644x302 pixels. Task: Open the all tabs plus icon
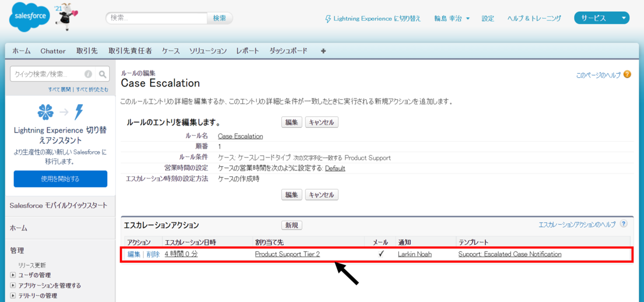pyautogui.click(x=323, y=51)
